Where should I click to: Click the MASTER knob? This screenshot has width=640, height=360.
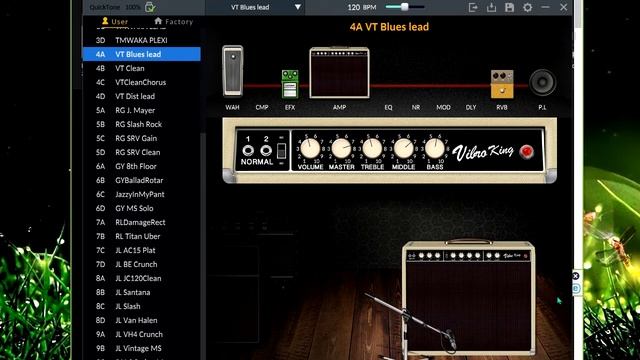[341, 148]
